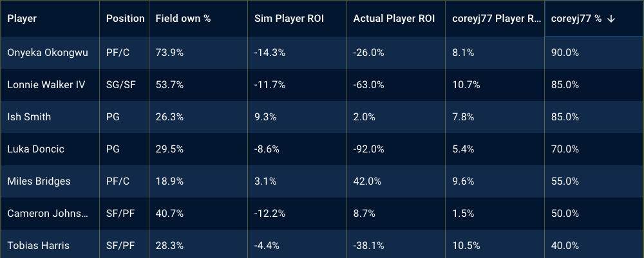Select Tobias Harris in the list
Image resolution: width=644 pixels, height=258 pixels.
[x=38, y=246]
